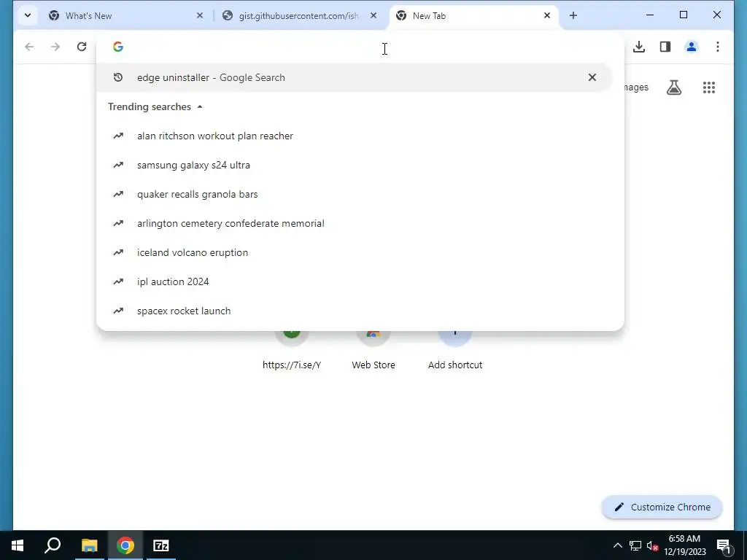Go forward with the forward arrow
This screenshot has width=747, height=560.
[x=55, y=47]
